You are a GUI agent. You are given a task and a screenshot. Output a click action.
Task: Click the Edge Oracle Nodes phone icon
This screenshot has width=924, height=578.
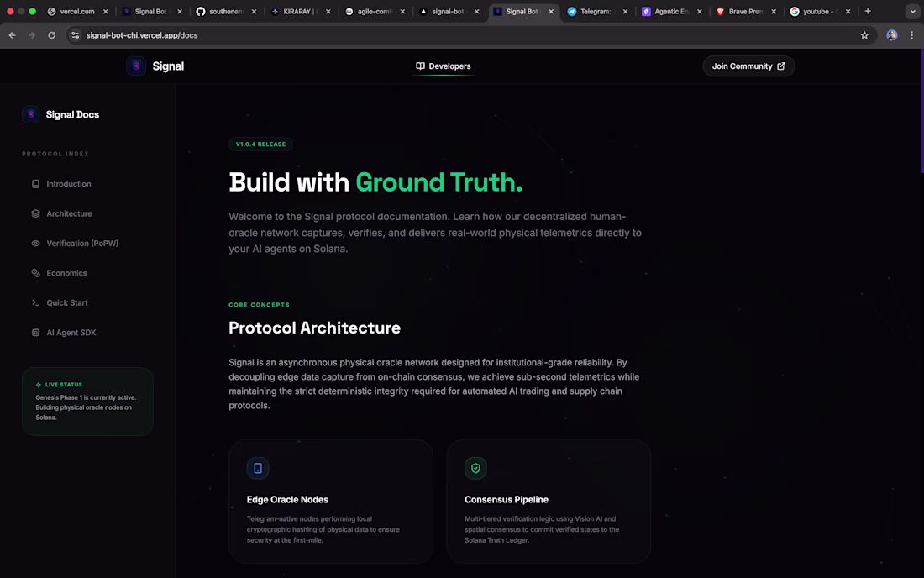pyautogui.click(x=258, y=468)
